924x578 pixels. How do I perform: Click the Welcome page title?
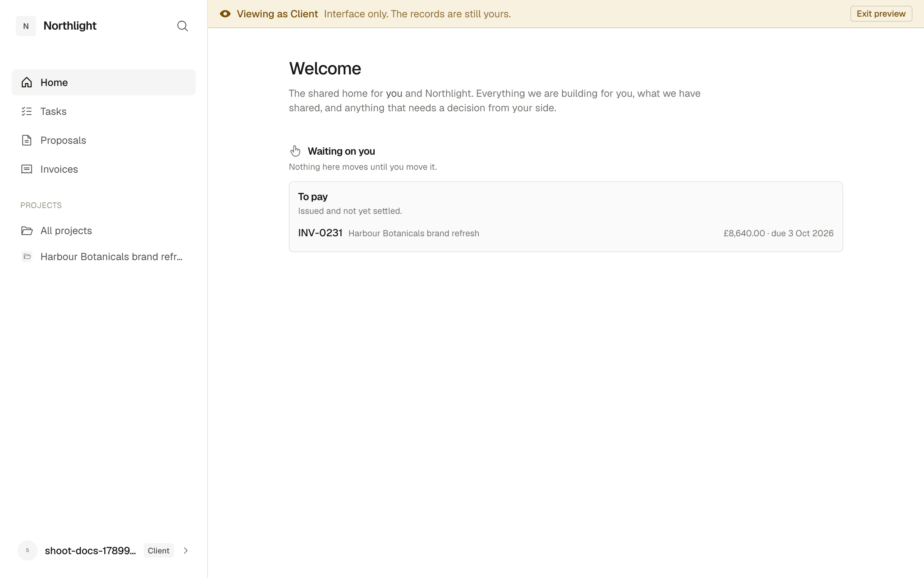point(325,68)
